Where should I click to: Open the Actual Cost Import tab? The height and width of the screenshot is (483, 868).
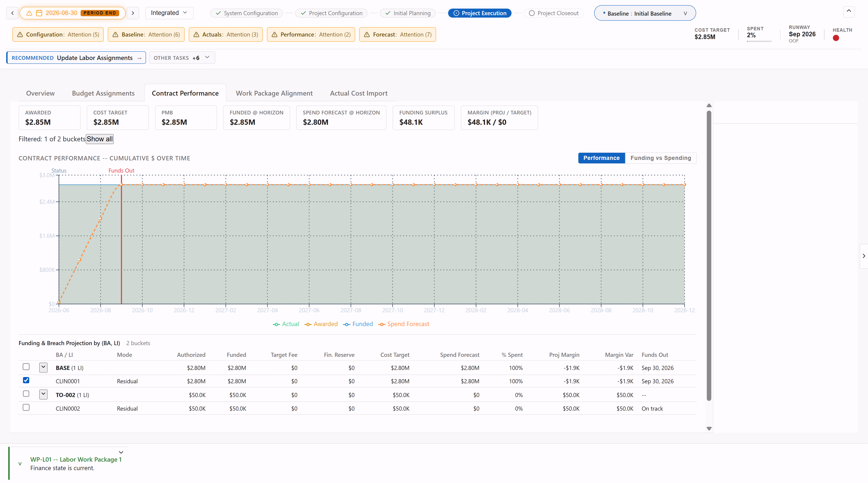(x=358, y=93)
